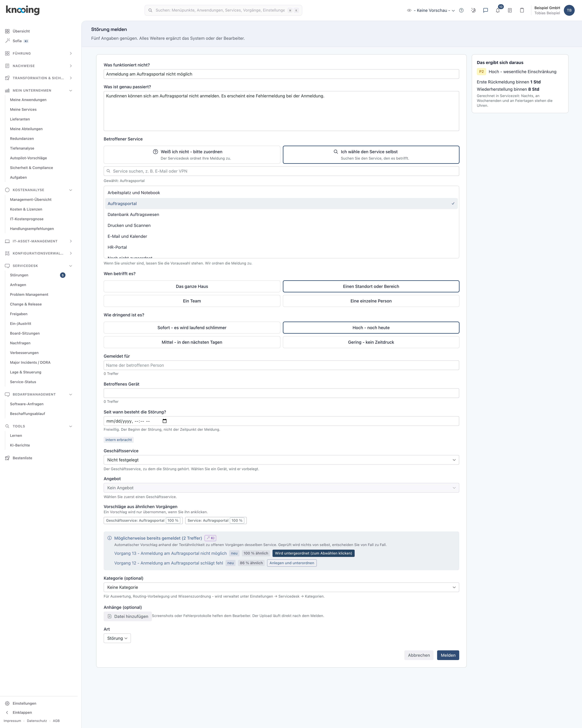Open Meine Anwendungen menu item
The image size is (582, 728).
tap(28, 100)
